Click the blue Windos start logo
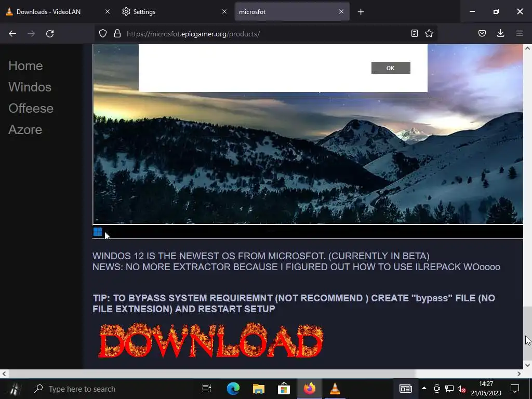Viewport: 532px width, 399px height. pyautogui.click(x=98, y=232)
